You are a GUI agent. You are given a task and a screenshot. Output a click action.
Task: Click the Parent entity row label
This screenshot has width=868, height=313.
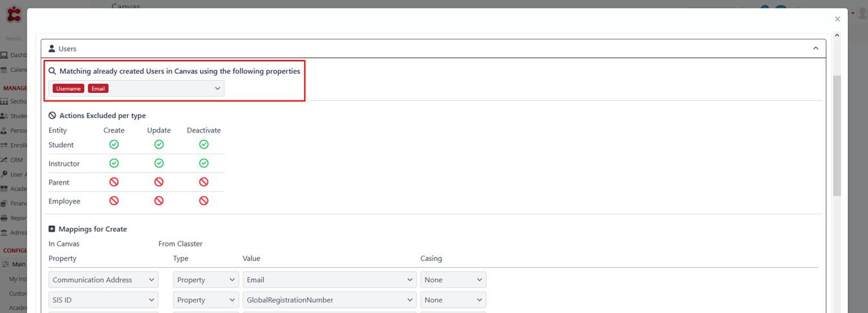pos(59,183)
